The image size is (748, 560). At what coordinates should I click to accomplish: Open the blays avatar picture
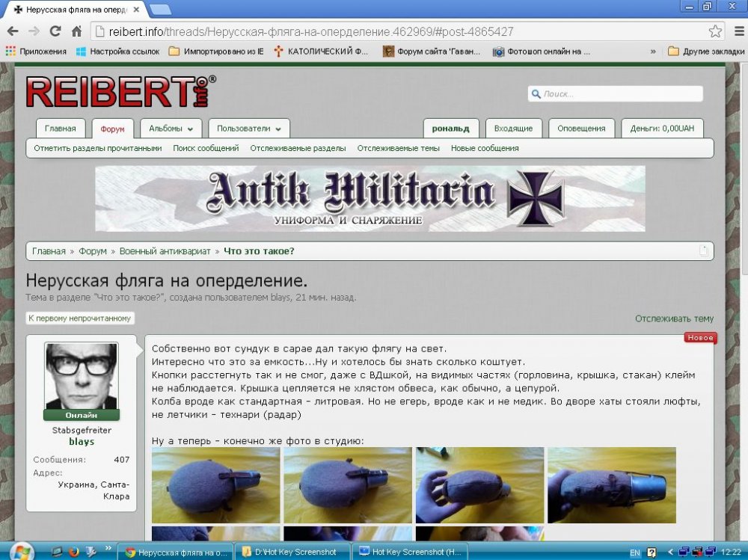pyautogui.click(x=81, y=376)
